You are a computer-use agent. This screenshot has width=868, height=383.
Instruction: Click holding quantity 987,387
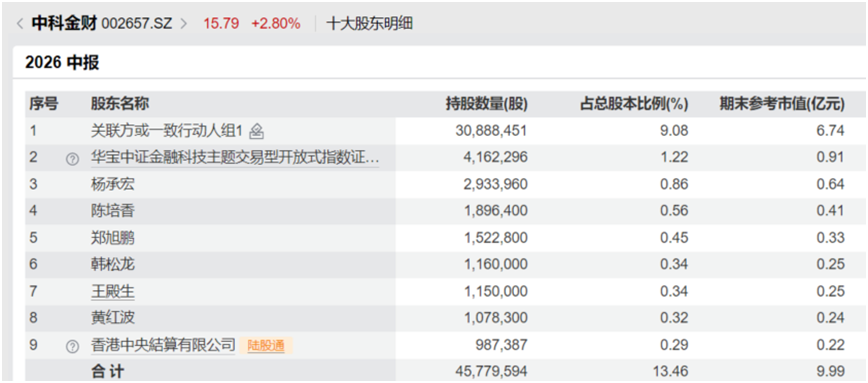click(x=502, y=345)
